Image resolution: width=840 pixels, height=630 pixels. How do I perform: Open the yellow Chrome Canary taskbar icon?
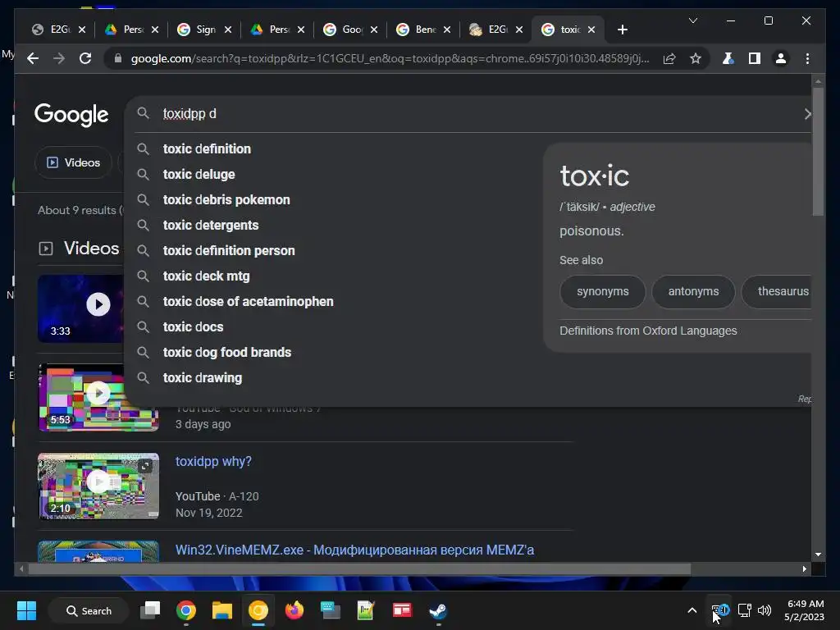click(258, 610)
